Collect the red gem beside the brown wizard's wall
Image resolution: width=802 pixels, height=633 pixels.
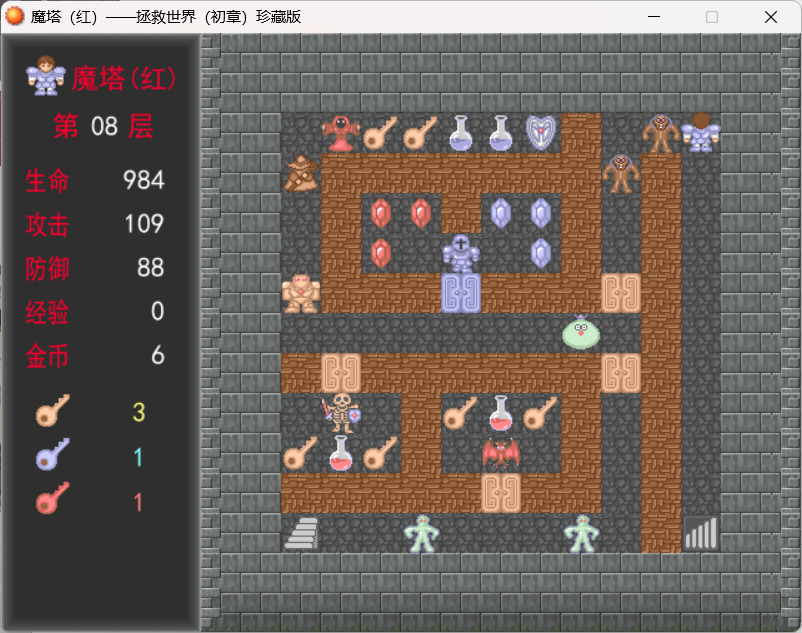381,213
